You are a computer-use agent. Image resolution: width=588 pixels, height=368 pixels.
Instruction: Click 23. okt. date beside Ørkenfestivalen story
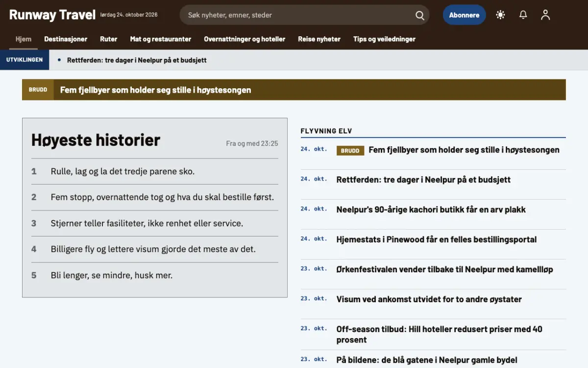coord(314,269)
